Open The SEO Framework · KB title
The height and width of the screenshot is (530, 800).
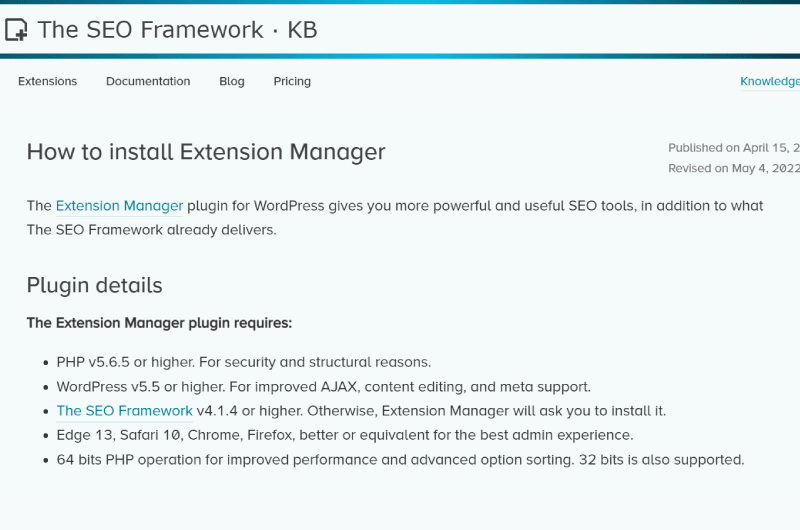tap(177, 30)
